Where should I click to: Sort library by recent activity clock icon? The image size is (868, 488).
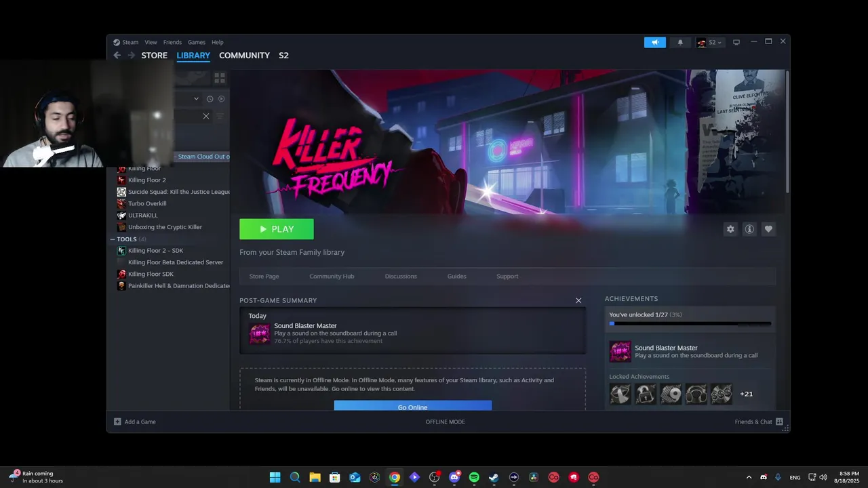pos(210,98)
